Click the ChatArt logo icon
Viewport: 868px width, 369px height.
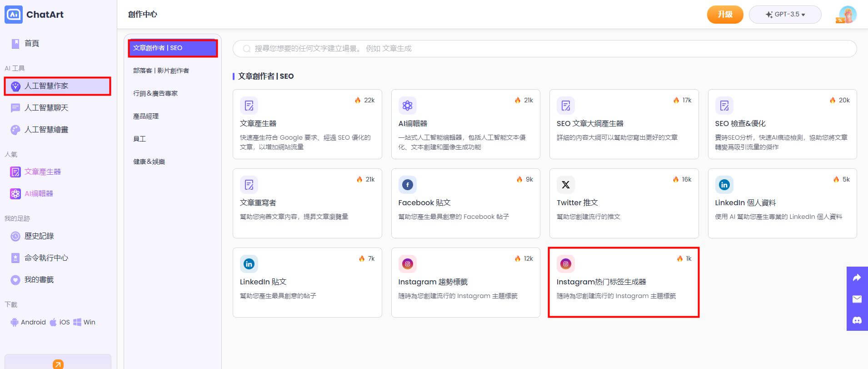click(x=14, y=15)
